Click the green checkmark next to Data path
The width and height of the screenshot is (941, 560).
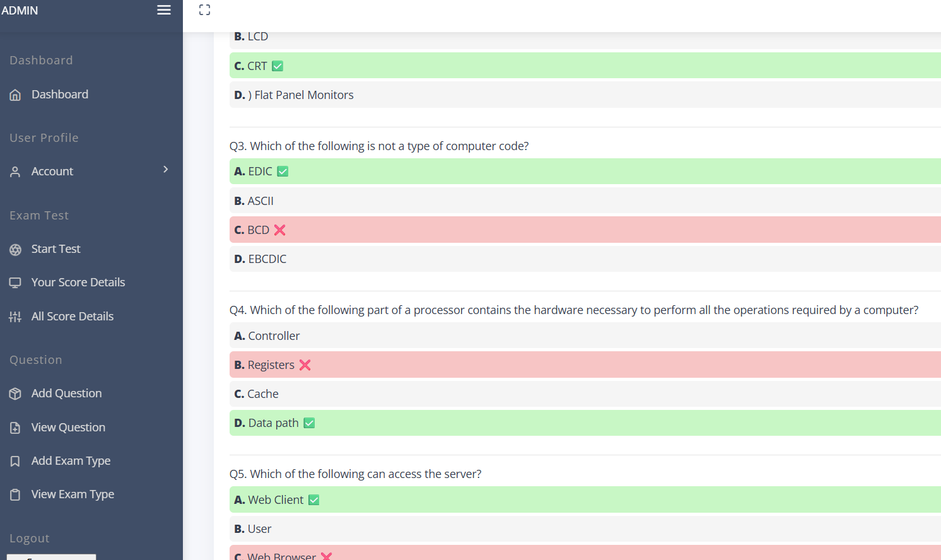coord(309,423)
